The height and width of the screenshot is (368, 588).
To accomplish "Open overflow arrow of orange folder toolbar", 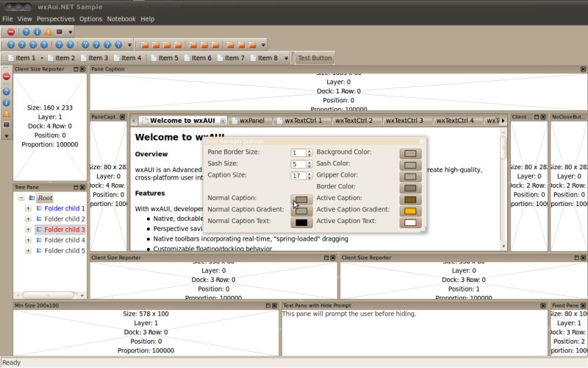I will point(263,45).
